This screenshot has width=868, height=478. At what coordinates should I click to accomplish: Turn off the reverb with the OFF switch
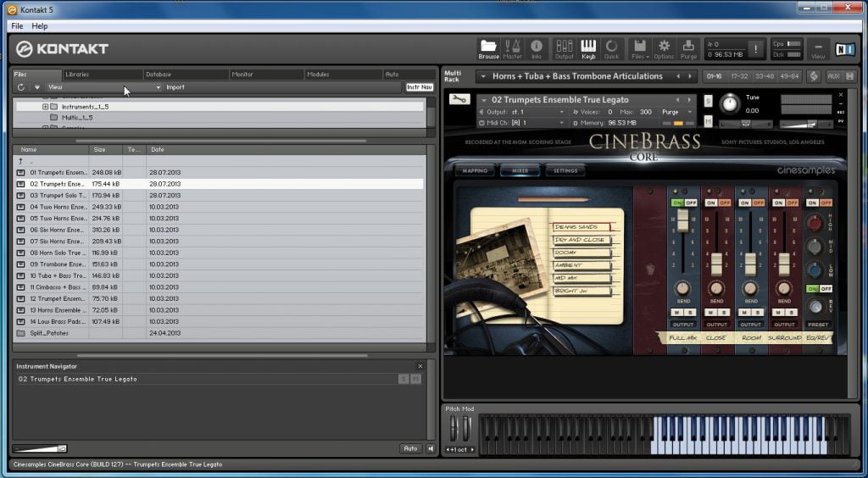tap(826, 289)
